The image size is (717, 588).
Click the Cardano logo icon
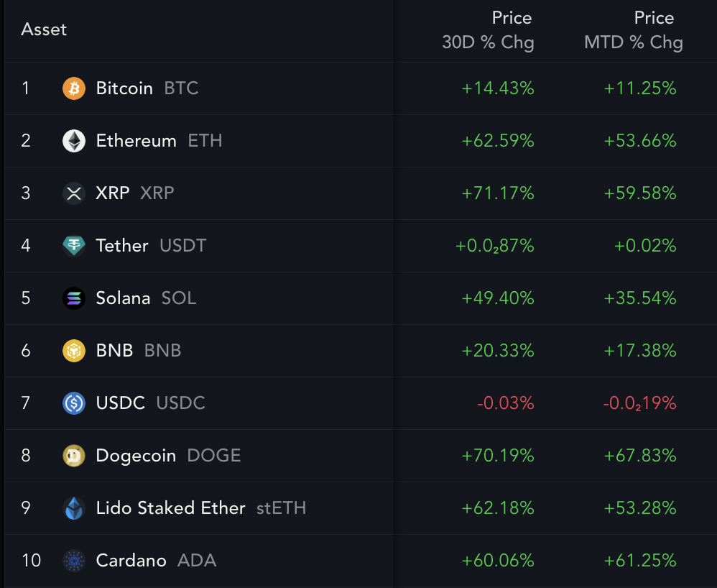point(74,561)
